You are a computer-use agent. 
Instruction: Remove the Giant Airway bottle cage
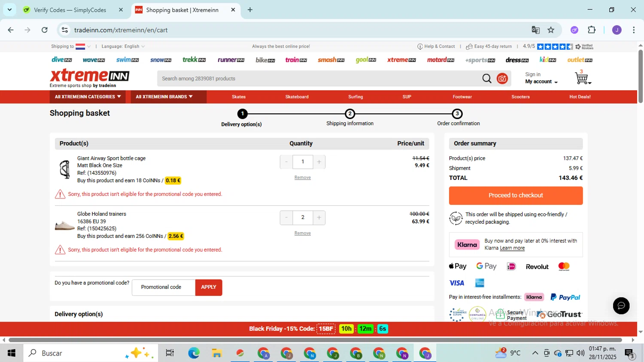click(x=303, y=177)
